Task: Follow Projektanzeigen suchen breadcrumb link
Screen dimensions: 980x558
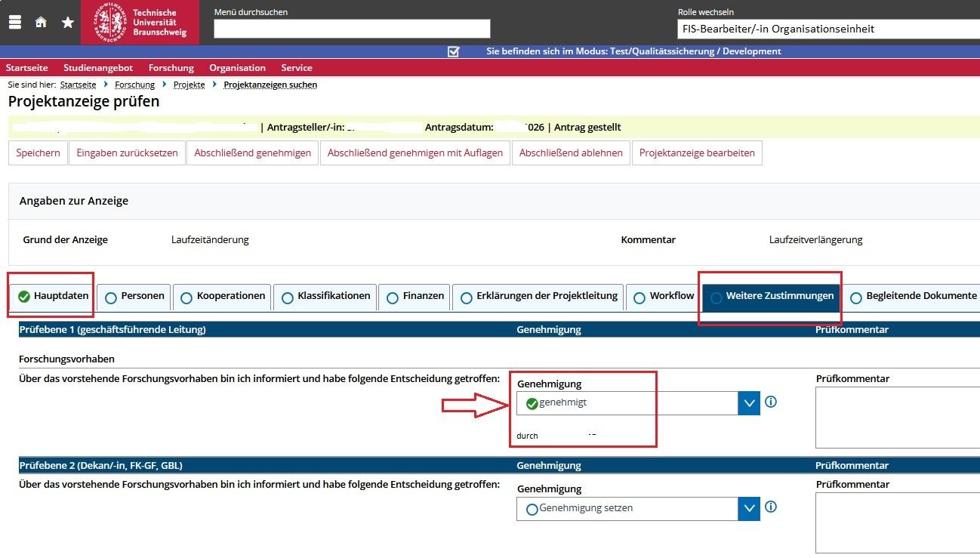Action: [x=270, y=85]
